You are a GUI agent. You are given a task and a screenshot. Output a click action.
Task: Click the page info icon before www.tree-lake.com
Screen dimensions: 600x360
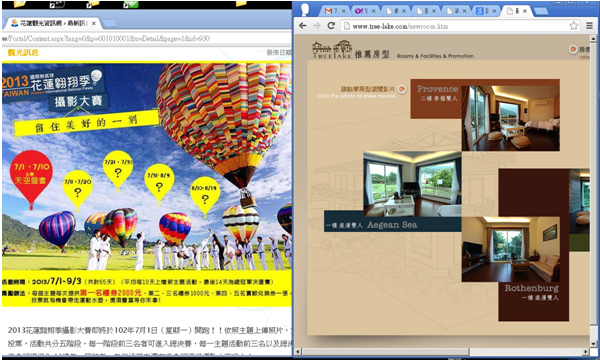[x=346, y=26]
